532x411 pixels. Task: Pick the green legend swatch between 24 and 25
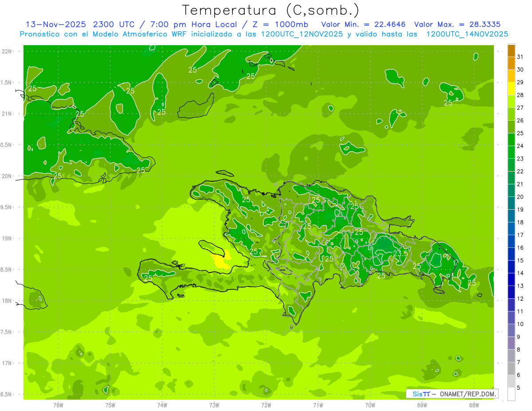coord(511,140)
